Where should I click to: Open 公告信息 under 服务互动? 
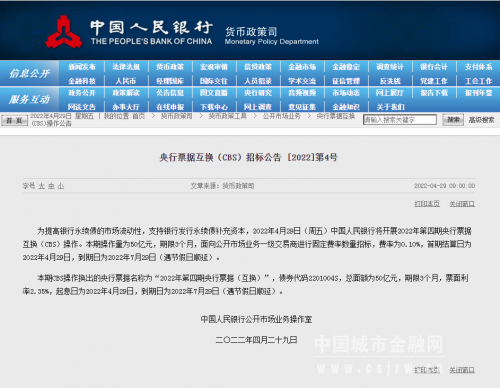[170, 93]
